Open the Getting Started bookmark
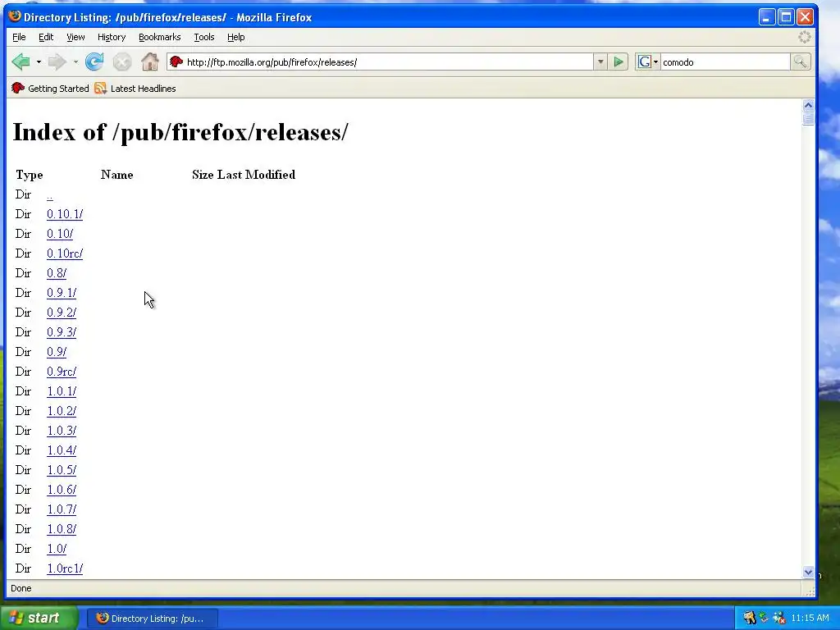 point(50,89)
